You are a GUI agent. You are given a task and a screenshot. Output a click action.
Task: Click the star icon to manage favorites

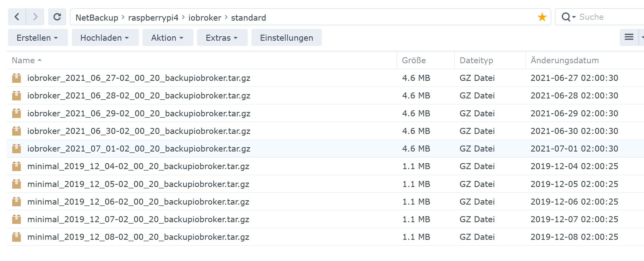[x=542, y=17]
